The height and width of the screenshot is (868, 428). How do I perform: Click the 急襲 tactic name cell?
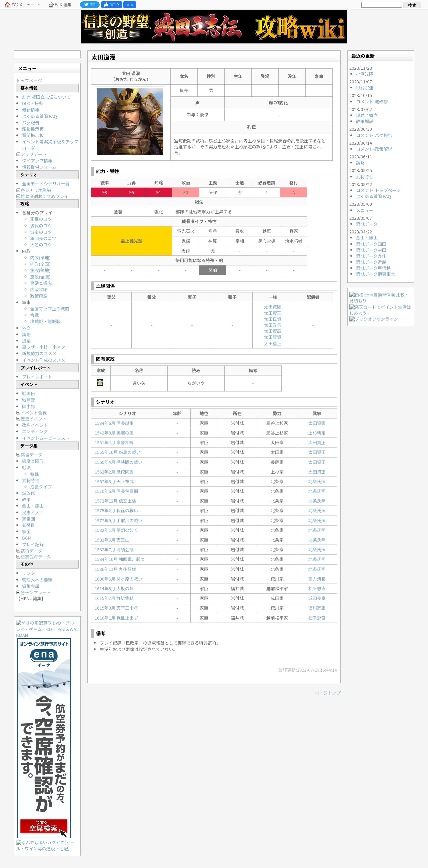click(118, 212)
